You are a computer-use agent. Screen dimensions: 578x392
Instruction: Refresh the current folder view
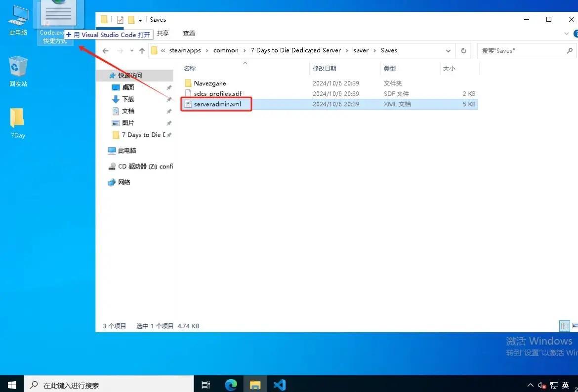click(x=463, y=50)
